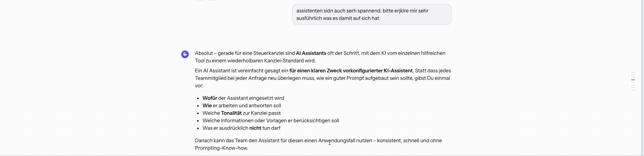Screen dimensions: 644x156
Task: Select the last message marker in side navigation
Action: (x=633, y=90)
